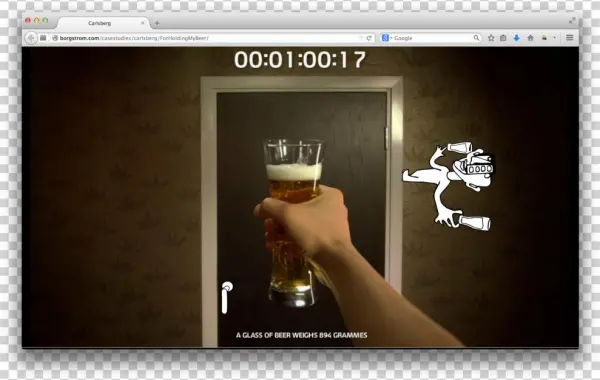
Task: Click the white door handle drawing
Action: click(x=227, y=297)
